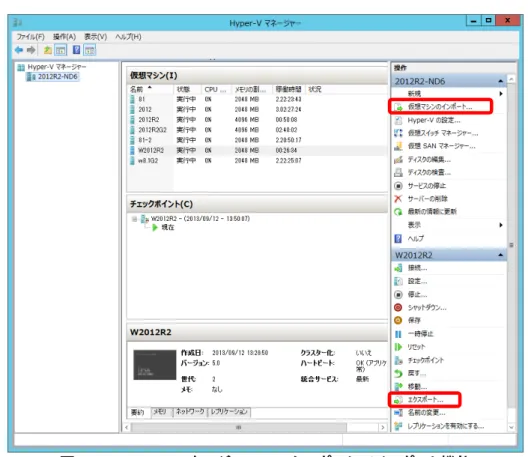
Task: Expand the 表示 submenu in actions pane
Action: coord(501,225)
